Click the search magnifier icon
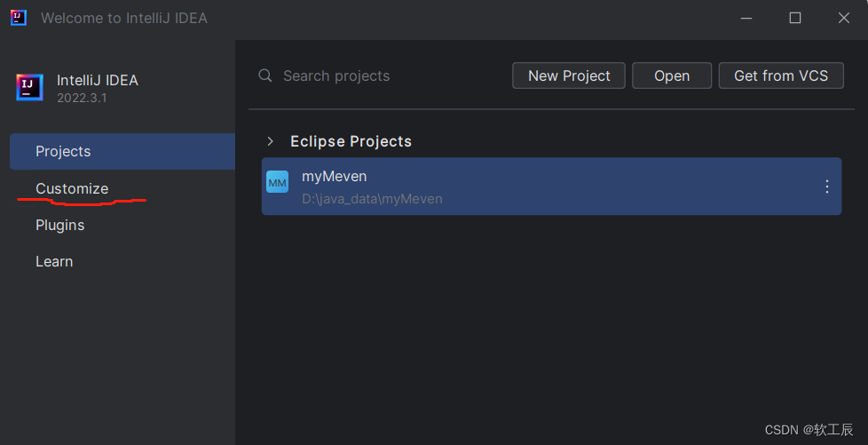This screenshot has height=445, width=868. (x=265, y=75)
